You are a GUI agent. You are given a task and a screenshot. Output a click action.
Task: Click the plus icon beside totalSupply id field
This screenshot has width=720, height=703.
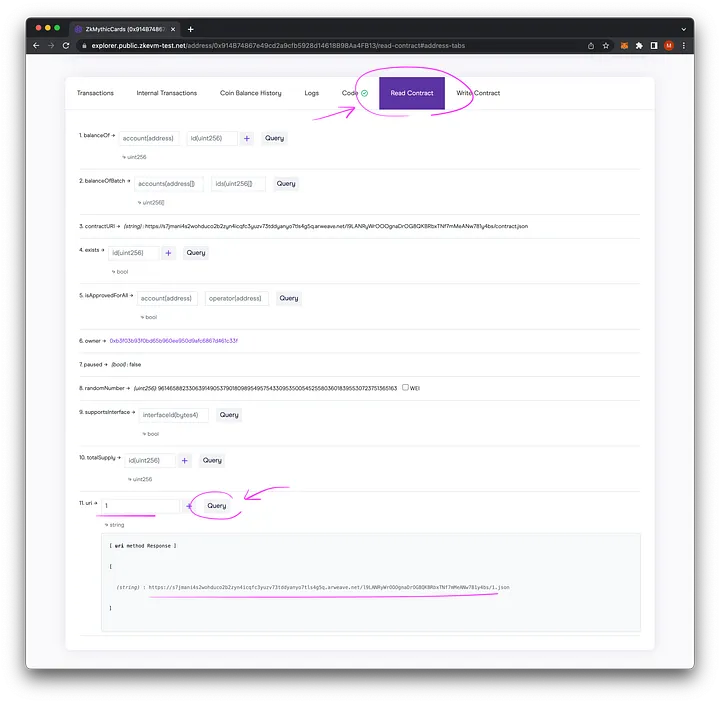tap(184, 460)
